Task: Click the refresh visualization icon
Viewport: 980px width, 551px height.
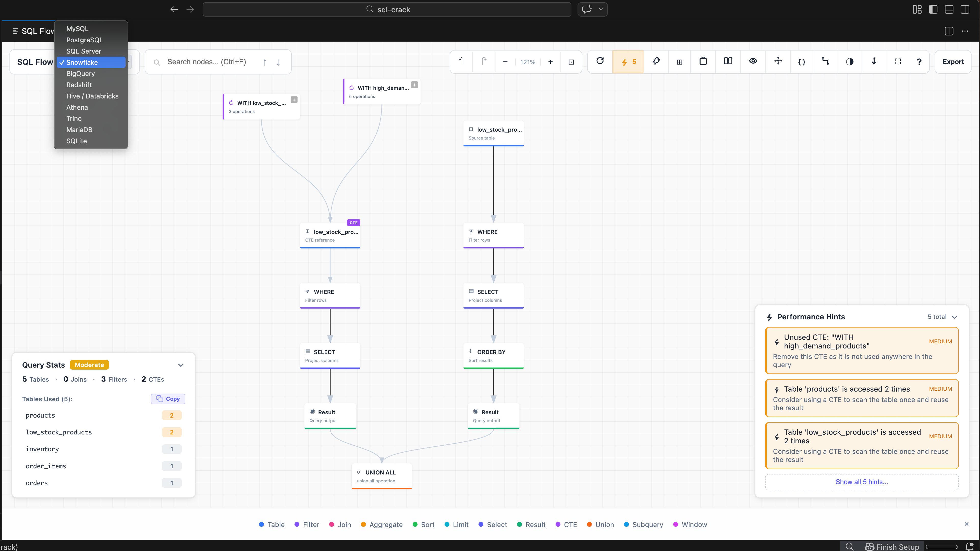Action: (x=600, y=61)
